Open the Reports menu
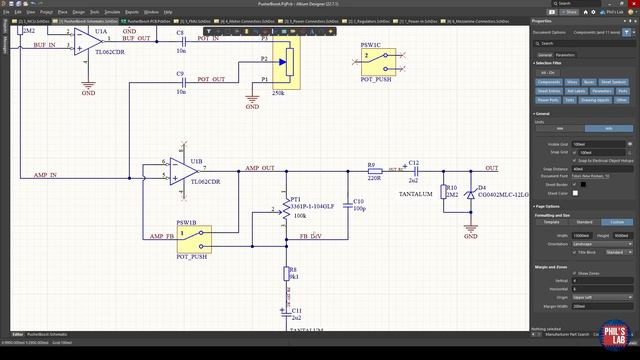This screenshot has height=360, width=640. click(x=132, y=12)
